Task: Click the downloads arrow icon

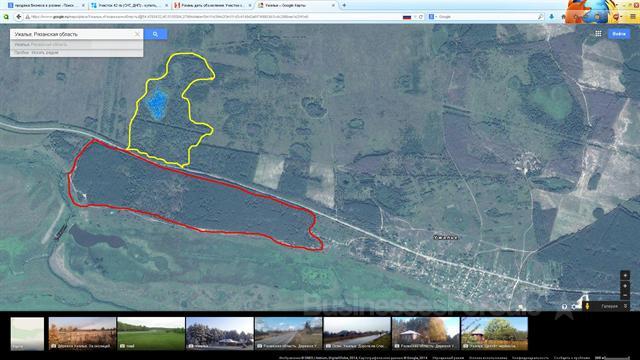Action: coord(551,17)
